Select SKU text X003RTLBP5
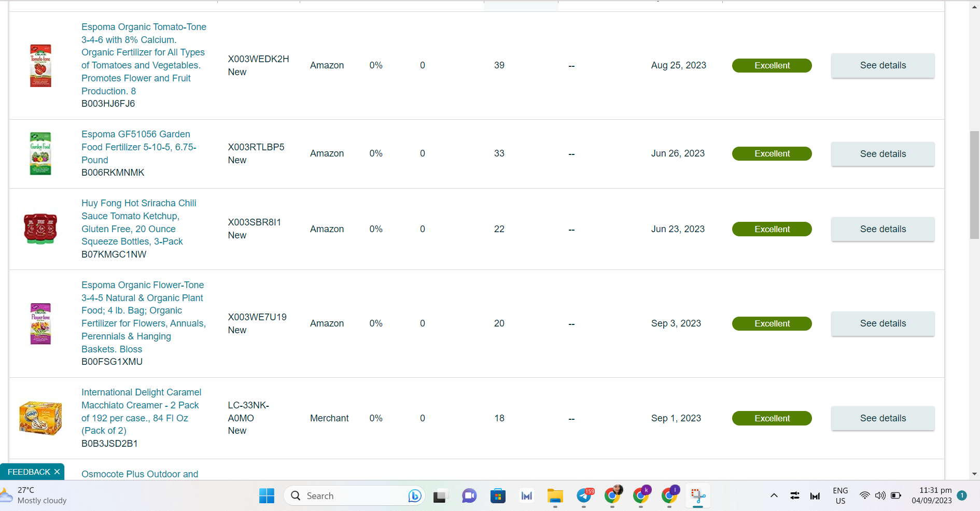 (x=256, y=147)
